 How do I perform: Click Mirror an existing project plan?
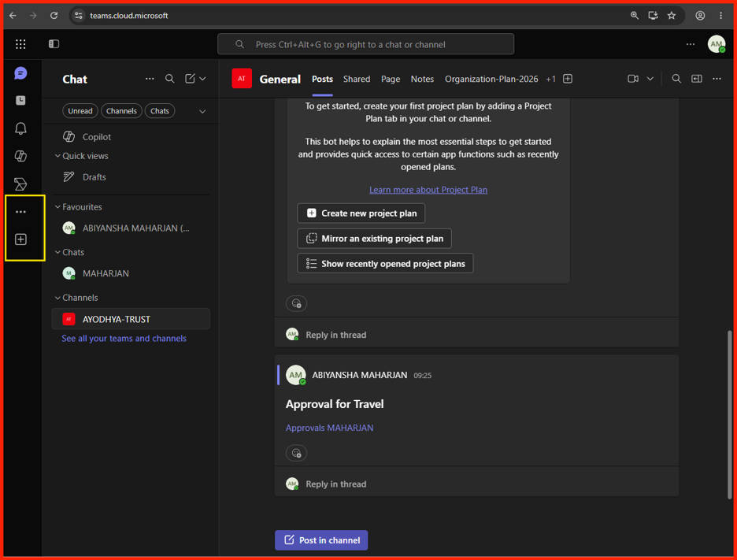[x=374, y=239]
